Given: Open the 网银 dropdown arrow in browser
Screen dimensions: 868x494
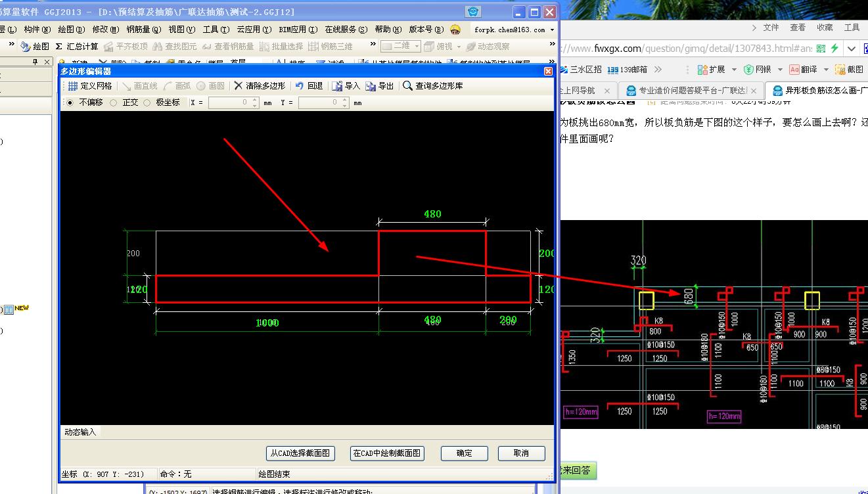Looking at the screenshot, I should [x=779, y=69].
